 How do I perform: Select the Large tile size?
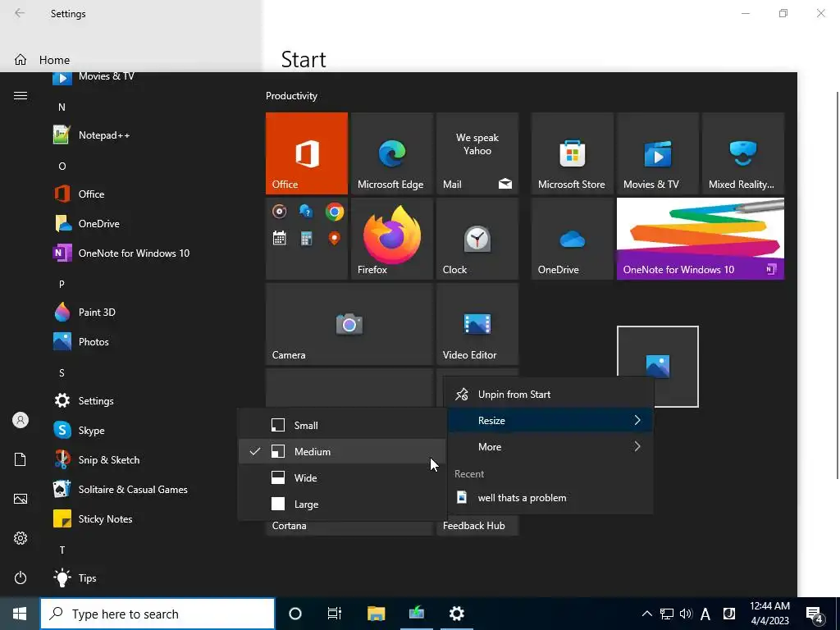(342, 504)
